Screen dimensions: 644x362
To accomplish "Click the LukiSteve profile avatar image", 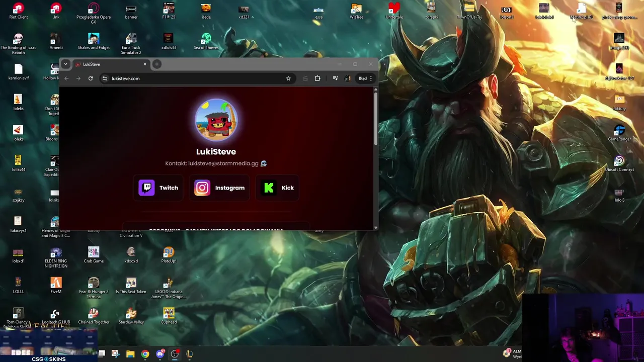I will click(216, 120).
